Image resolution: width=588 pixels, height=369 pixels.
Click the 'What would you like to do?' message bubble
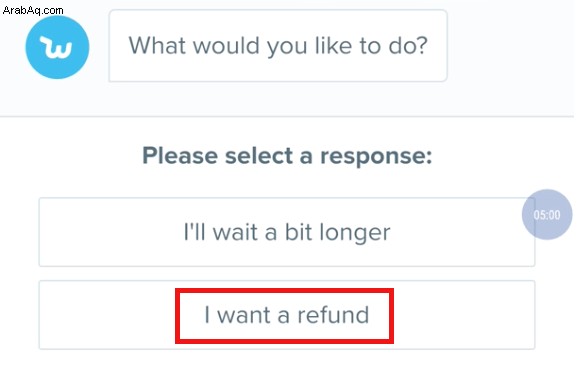click(278, 45)
